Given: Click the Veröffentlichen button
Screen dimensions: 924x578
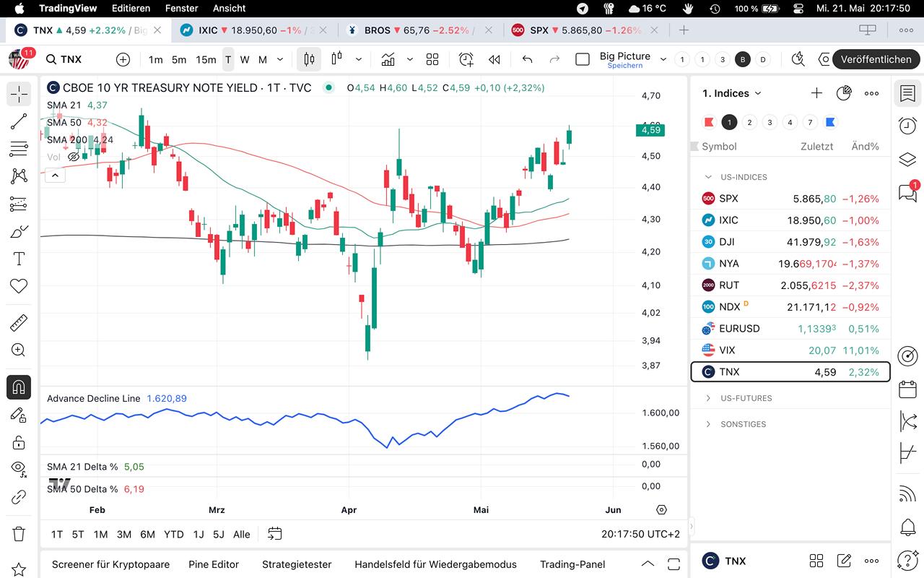Looking at the screenshot, I should click(x=876, y=59).
